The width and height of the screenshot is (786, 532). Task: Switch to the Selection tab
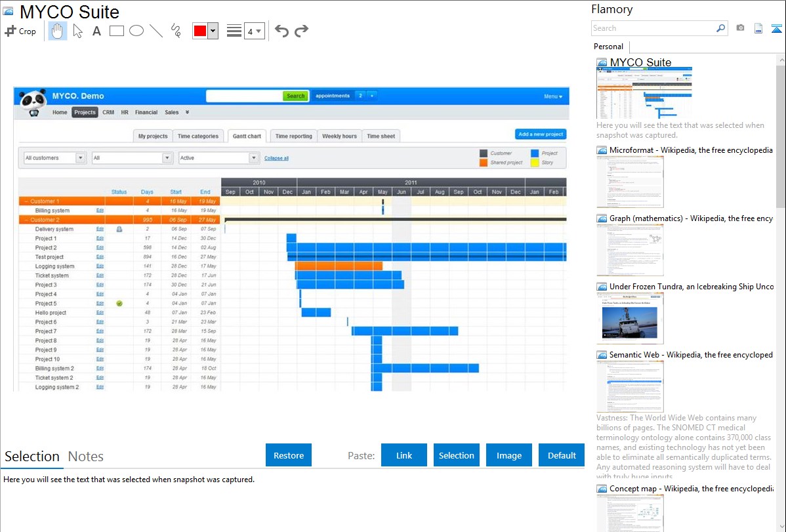point(32,457)
